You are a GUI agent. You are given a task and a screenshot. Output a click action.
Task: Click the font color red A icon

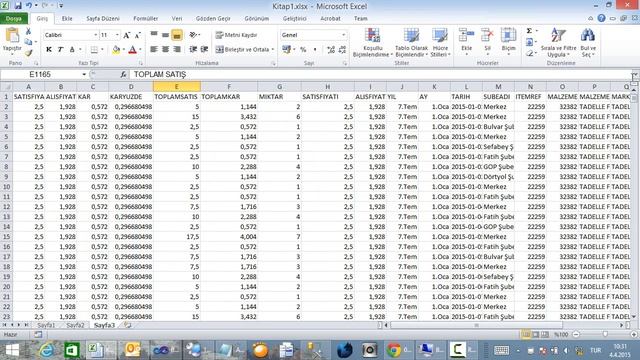132,49
